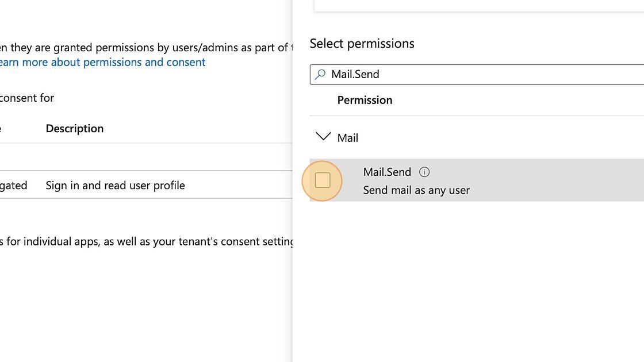
Task: Click the Select permissions heading
Action: [x=362, y=43]
